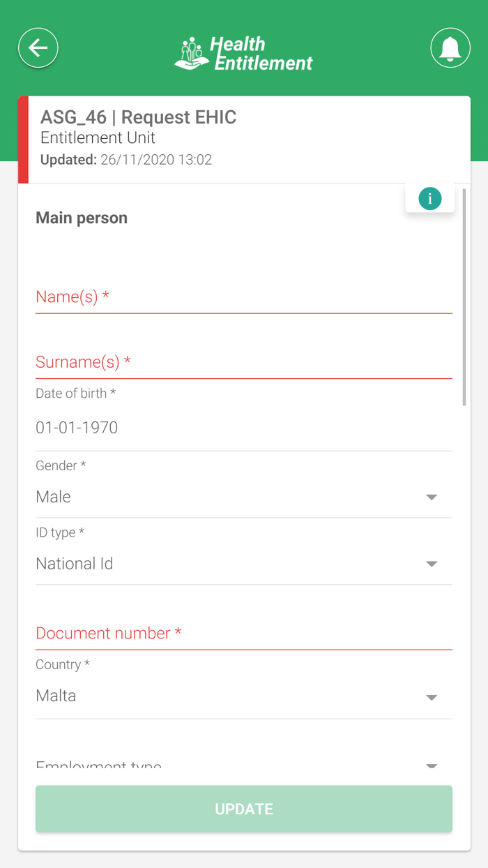The image size is (488, 868).
Task: Click the Country dropdown arrow
Action: tap(432, 697)
